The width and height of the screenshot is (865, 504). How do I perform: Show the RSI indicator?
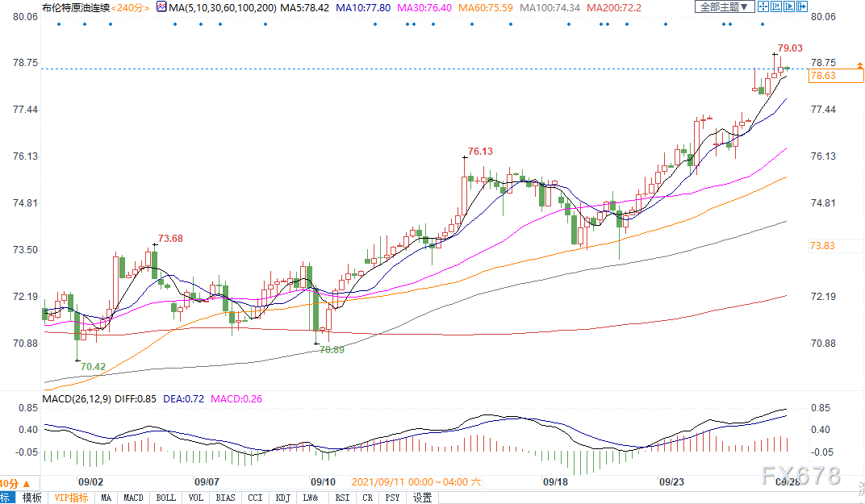(342, 498)
